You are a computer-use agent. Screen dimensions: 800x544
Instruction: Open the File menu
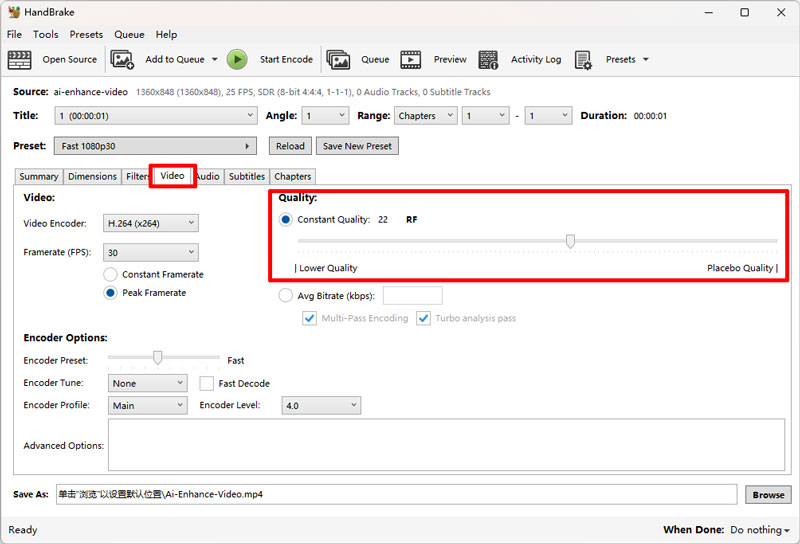[14, 34]
